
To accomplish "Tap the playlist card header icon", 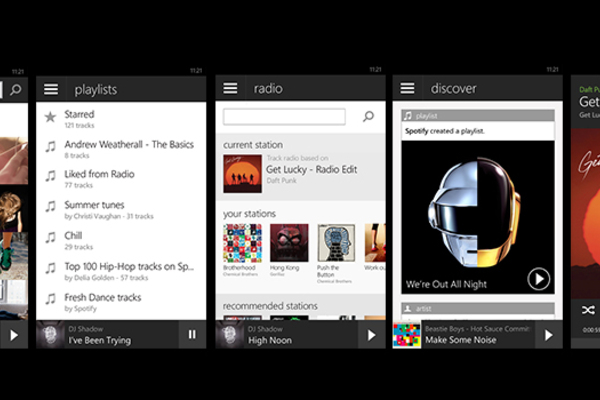I will (x=408, y=116).
